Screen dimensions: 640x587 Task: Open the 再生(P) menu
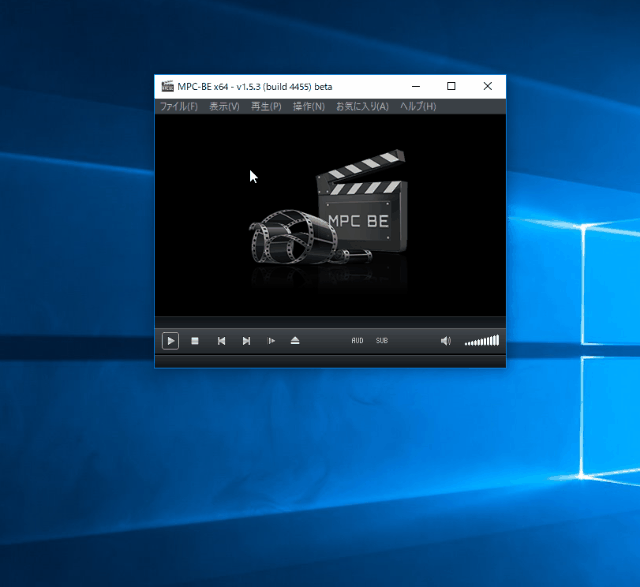tap(266, 107)
